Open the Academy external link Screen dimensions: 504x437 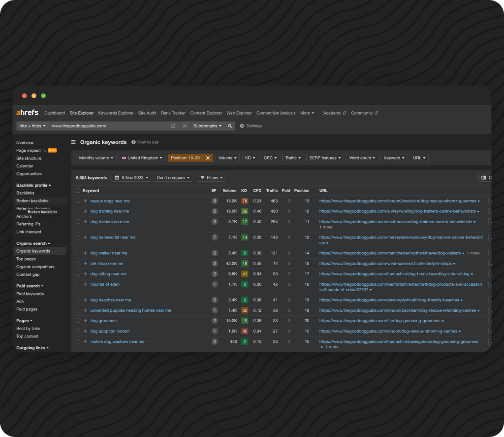click(335, 113)
